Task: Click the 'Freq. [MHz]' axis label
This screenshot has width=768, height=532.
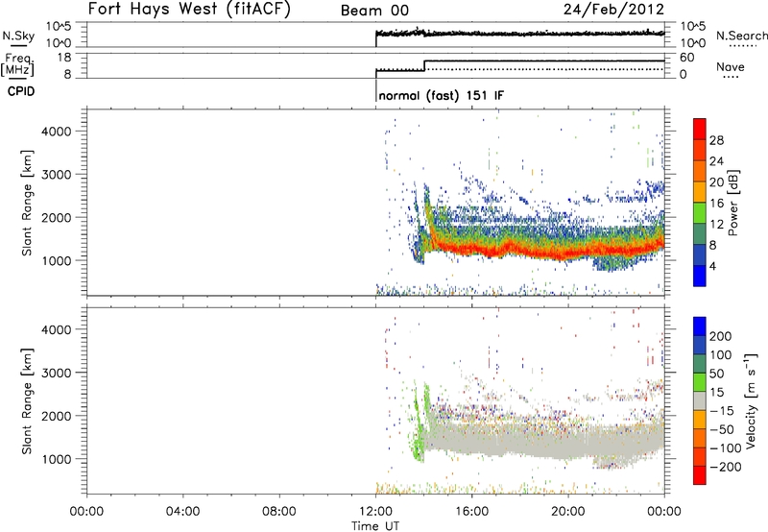Action: tap(17, 65)
